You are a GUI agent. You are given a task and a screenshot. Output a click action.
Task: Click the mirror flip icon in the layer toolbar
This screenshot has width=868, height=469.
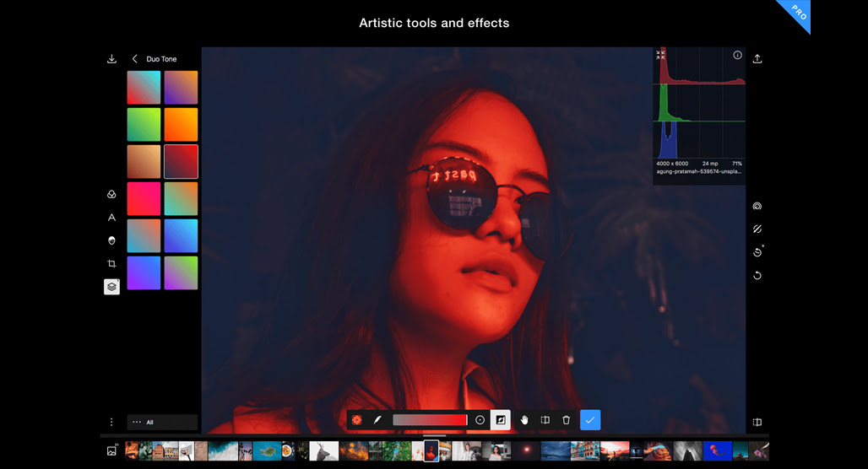click(545, 420)
